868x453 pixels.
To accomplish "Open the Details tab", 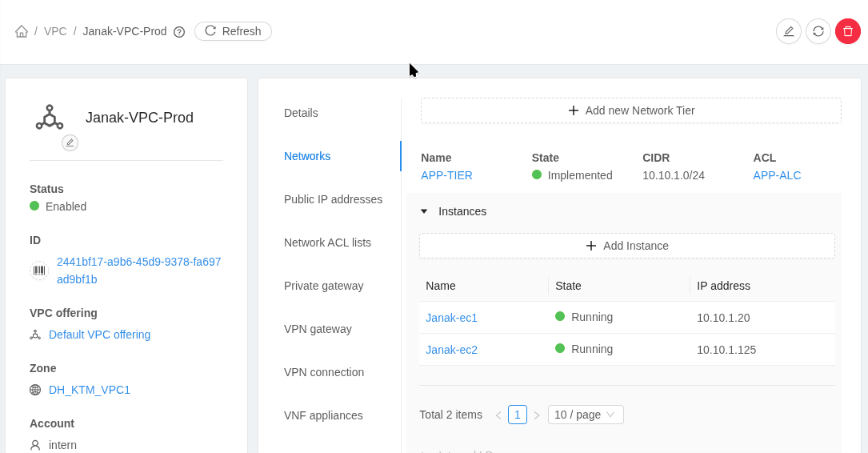I will pos(301,113).
